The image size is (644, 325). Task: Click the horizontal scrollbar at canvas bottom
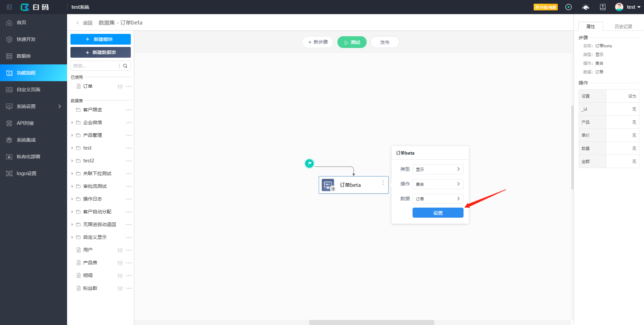pyautogui.click(x=372, y=322)
